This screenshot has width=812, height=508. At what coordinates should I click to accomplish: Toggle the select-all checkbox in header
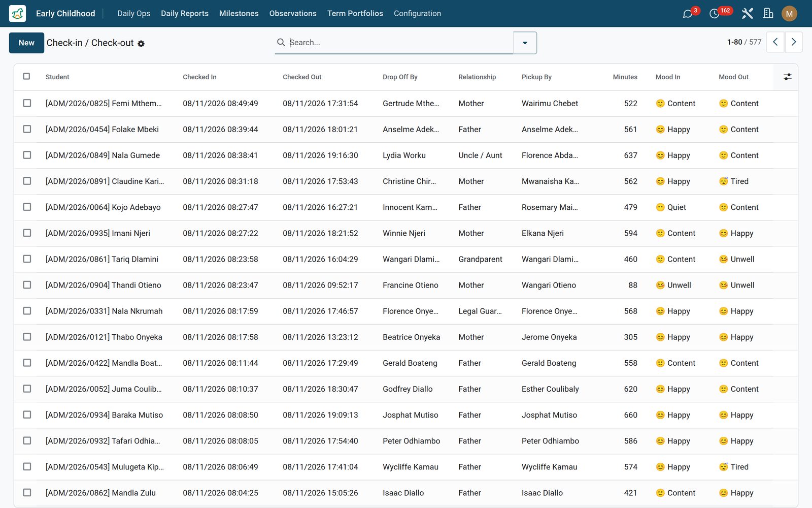tap(26, 76)
